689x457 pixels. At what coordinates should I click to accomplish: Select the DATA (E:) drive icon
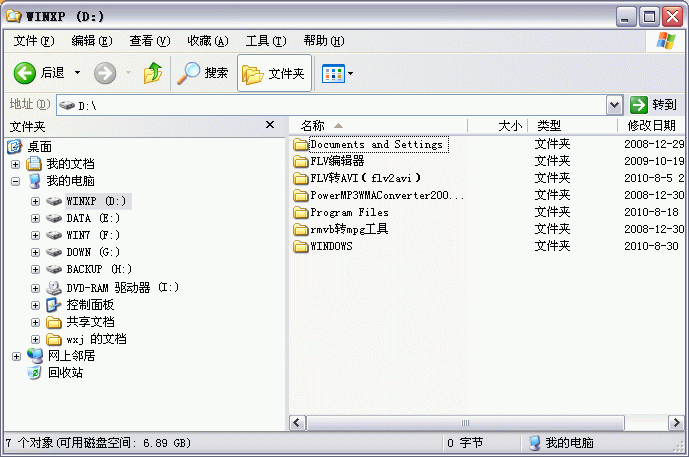pos(54,218)
